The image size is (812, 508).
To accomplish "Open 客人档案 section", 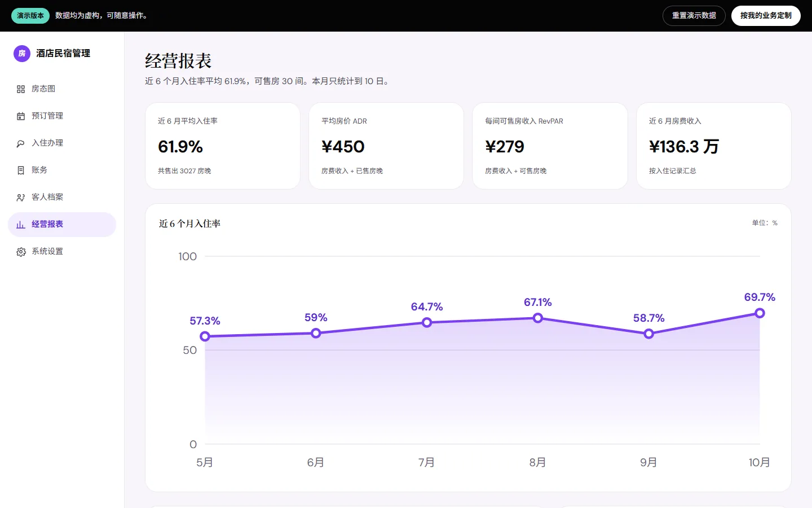I will tap(62, 198).
